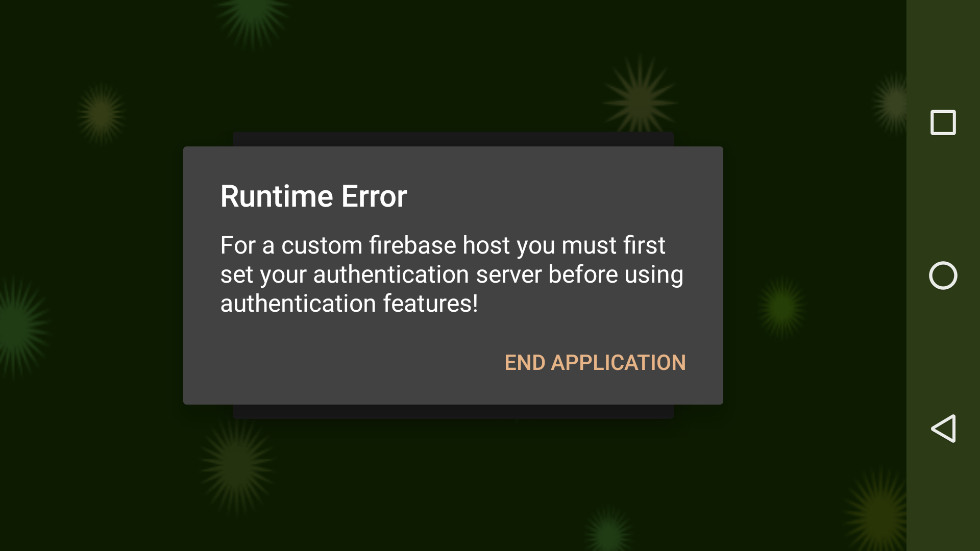Click empty navigation bar between home and back
Image resolution: width=980 pixels, height=551 pixels.
click(x=943, y=352)
